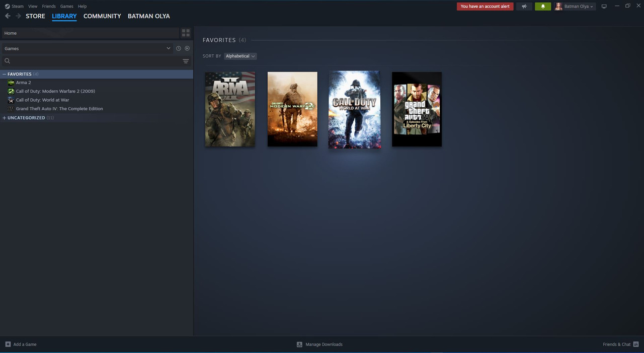Open the Alphabetical sort dropdown
This screenshot has height=353, width=644.
[x=240, y=56]
